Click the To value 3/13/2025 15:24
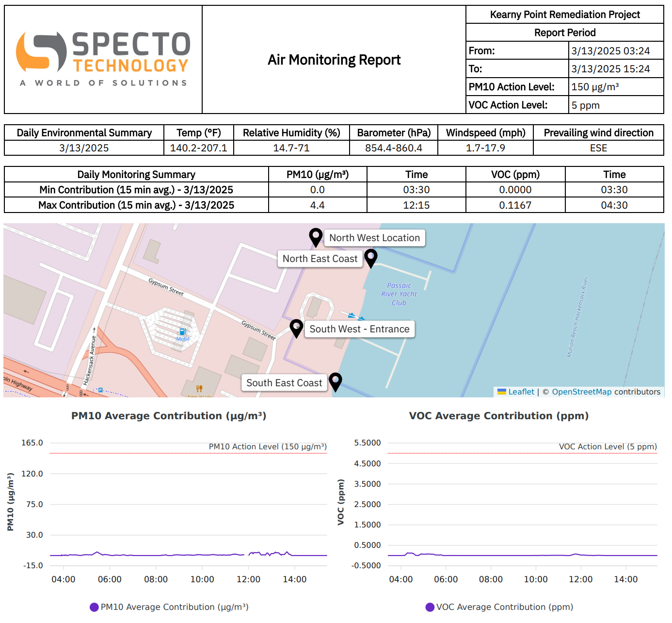 (610, 69)
